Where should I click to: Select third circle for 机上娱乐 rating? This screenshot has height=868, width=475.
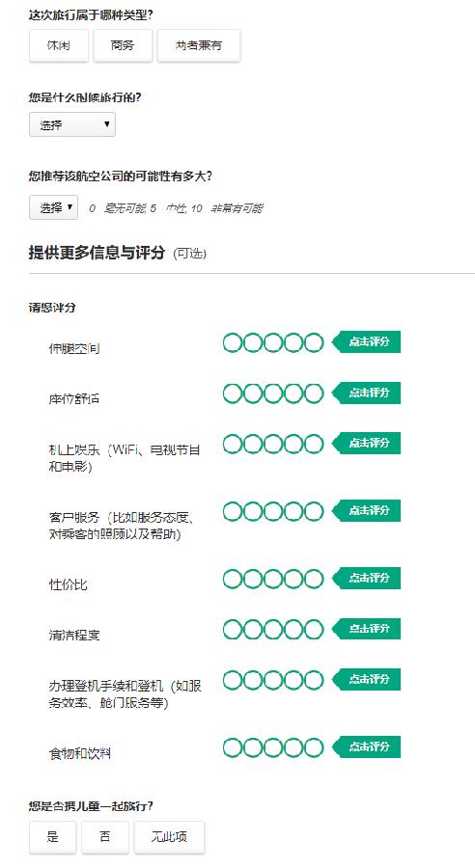point(273,444)
